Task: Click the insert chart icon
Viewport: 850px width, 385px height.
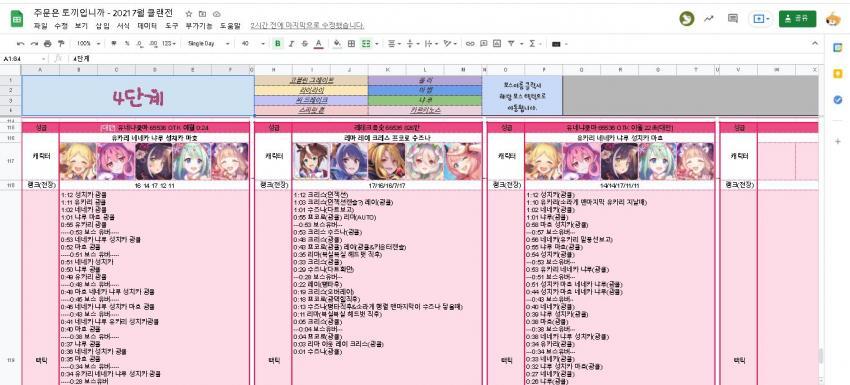Action: click(x=497, y=43)
